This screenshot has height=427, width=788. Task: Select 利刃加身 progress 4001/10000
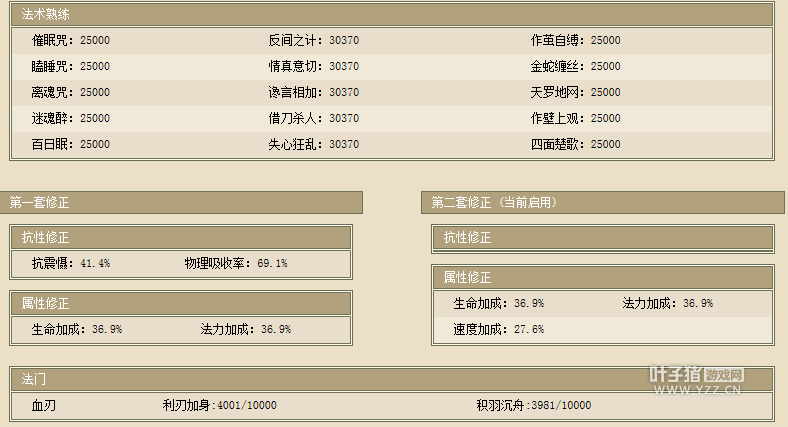click(x=219, y=406)
